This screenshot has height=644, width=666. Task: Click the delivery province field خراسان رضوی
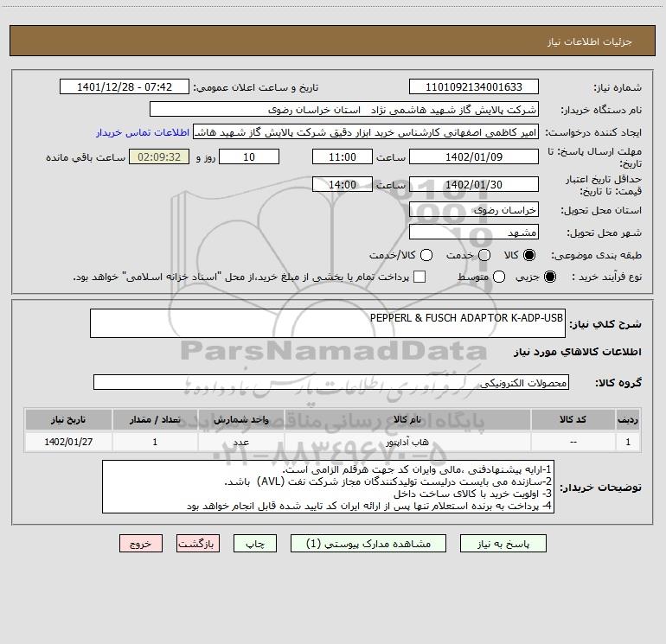pos(474,209)
